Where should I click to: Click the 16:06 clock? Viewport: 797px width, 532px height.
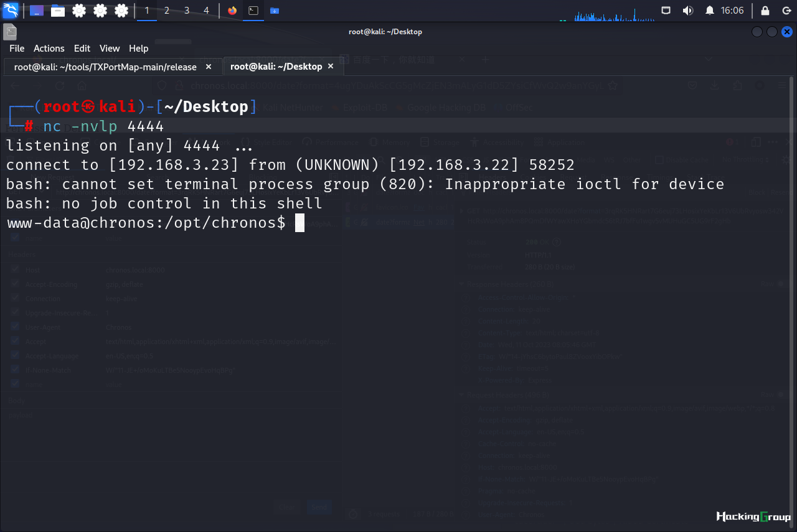pos(732,11)
